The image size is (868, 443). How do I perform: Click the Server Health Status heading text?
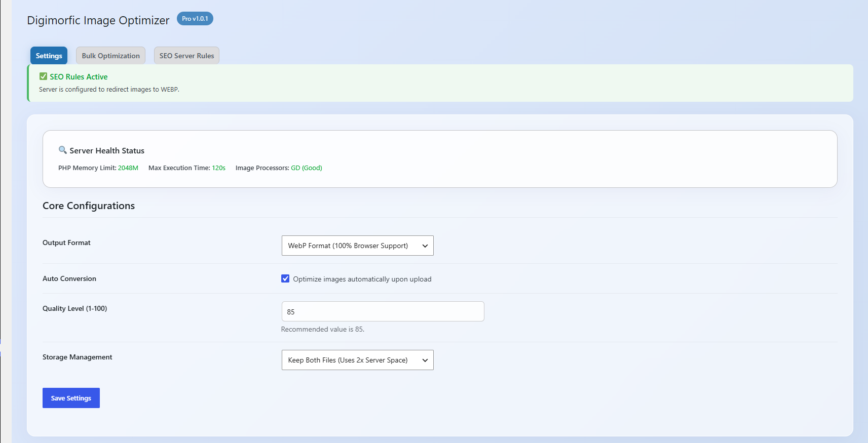107,151
